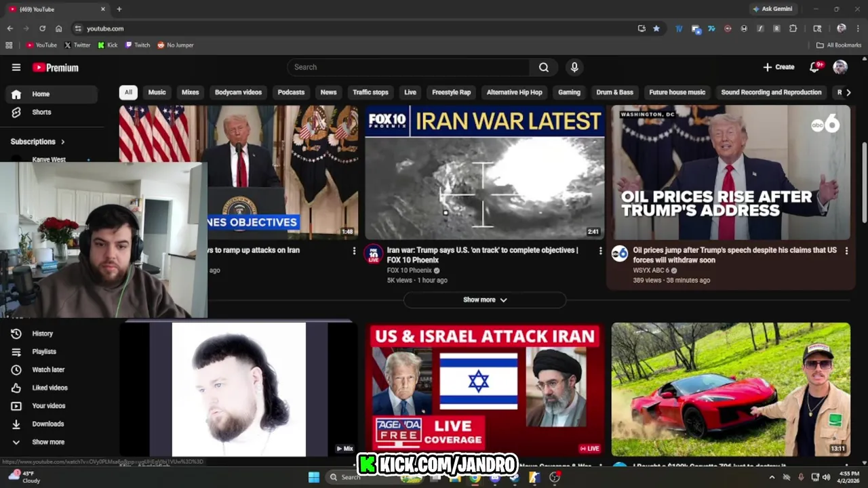Open options menu for ramp up attacks video

coord(354,251)
